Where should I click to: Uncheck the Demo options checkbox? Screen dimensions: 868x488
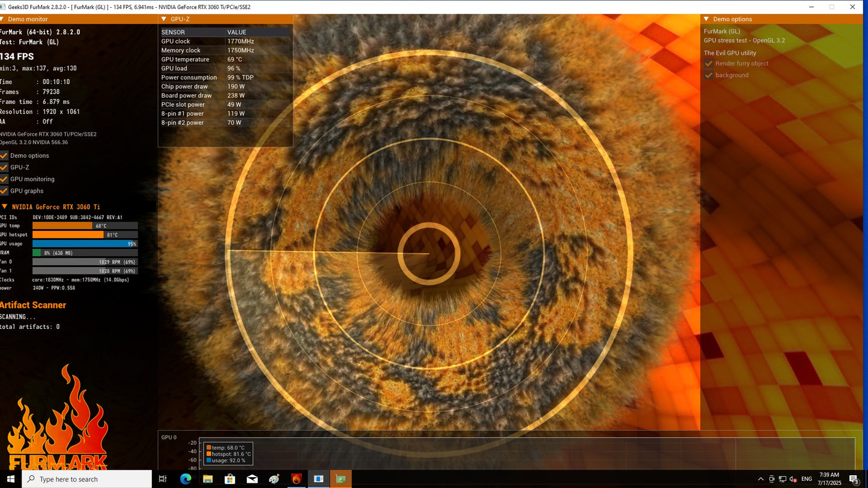coord(4,155)
